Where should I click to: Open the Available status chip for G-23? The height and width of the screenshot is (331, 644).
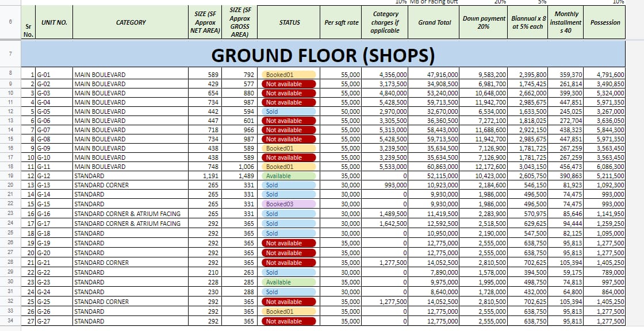(x=289, y=282)
